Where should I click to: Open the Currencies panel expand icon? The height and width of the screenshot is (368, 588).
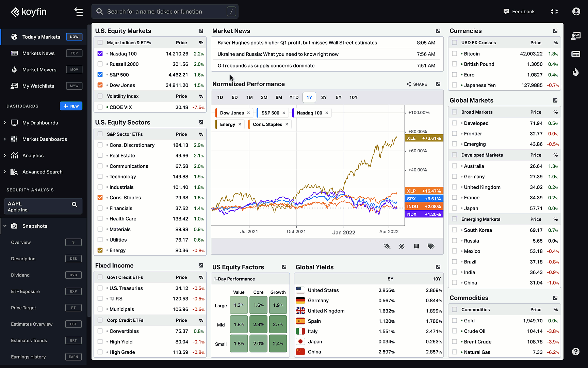[555, 31]
